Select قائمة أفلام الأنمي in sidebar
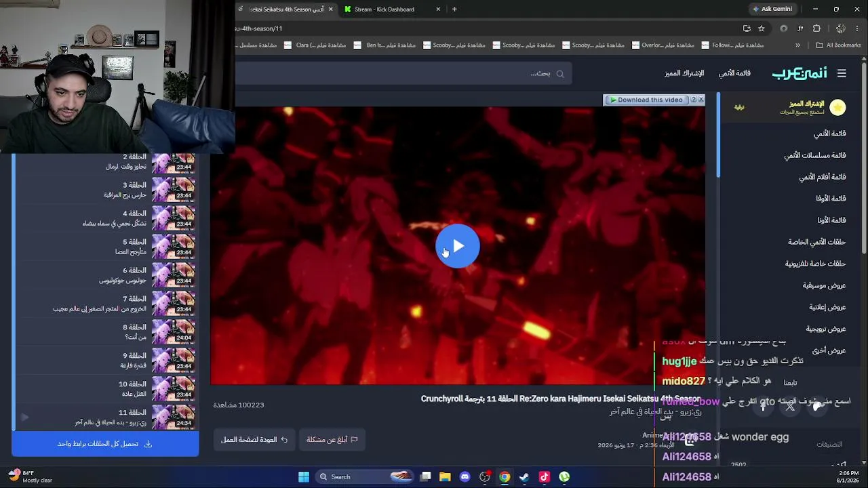This screenshot has width=868, height=488. 823,177
